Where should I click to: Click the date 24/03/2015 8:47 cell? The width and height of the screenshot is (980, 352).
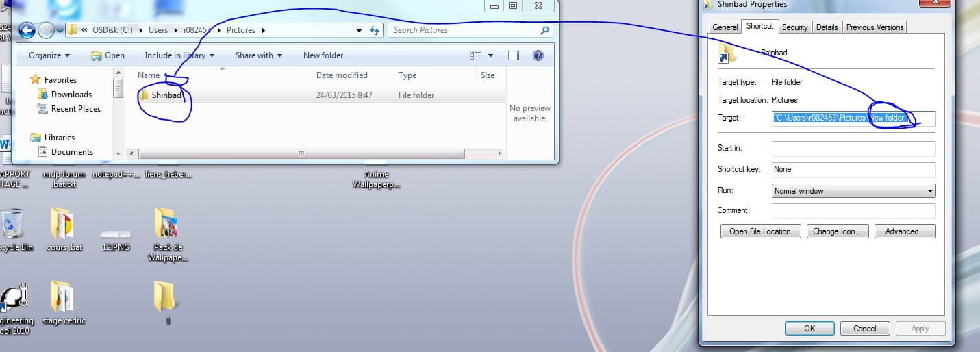(344, 95)
